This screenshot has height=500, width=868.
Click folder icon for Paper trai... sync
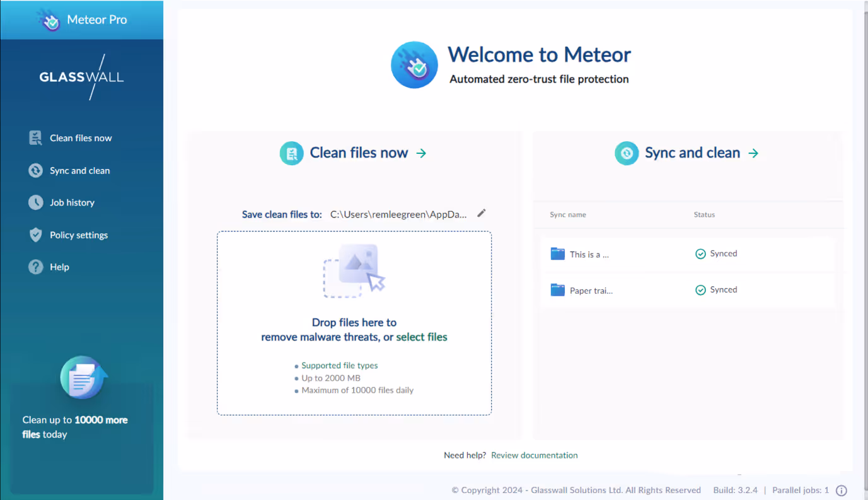tap(557, 290)
